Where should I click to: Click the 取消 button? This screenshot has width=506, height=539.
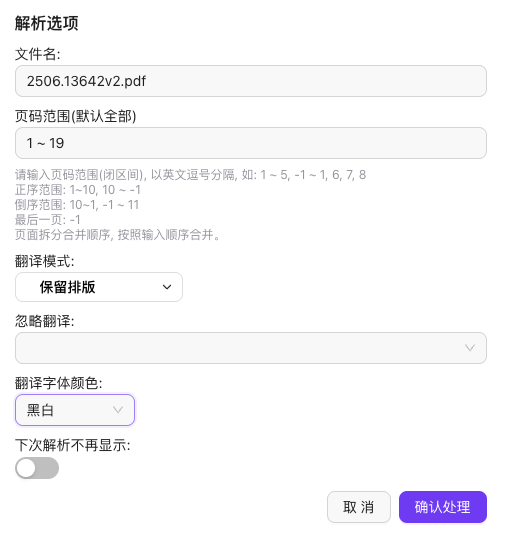pyautogui.click(x=359, y=507)
